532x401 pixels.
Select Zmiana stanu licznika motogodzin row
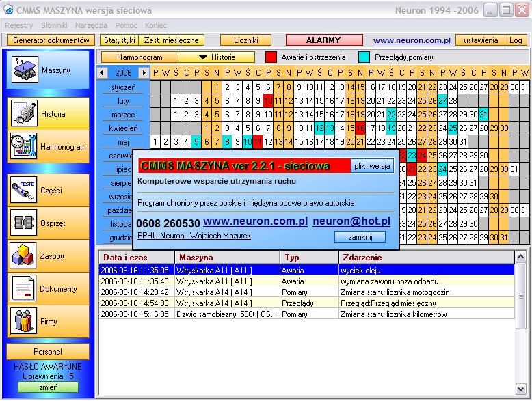tap(307, 292)
